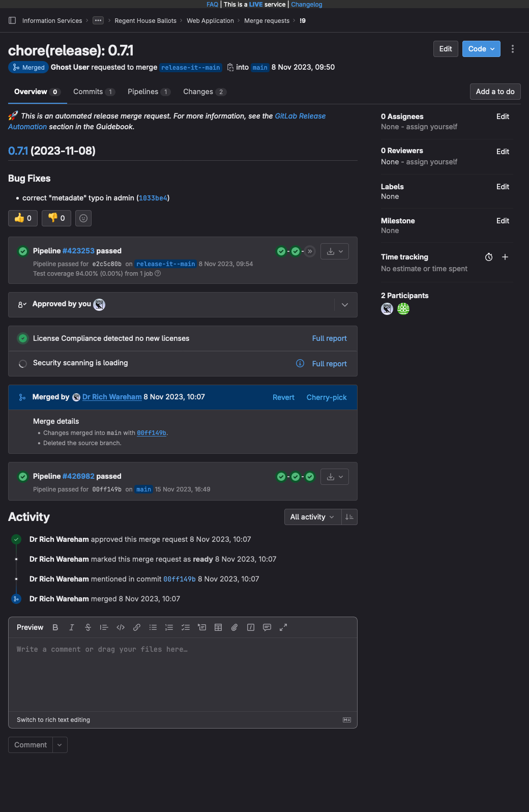Open the Code dropdown button
The width and height of the screenshot is (529, 812).
click(x=481, y=49)
